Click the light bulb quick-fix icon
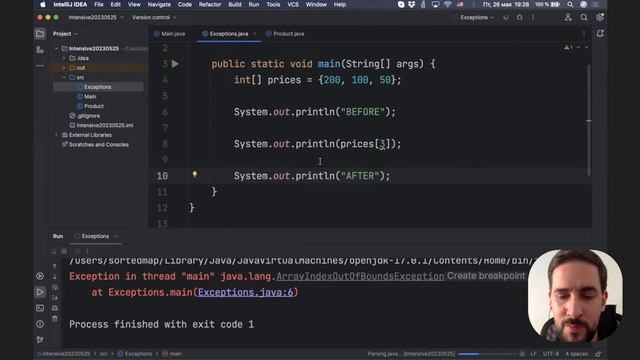The height and width of the screenshot is (360, 640). 195,175
